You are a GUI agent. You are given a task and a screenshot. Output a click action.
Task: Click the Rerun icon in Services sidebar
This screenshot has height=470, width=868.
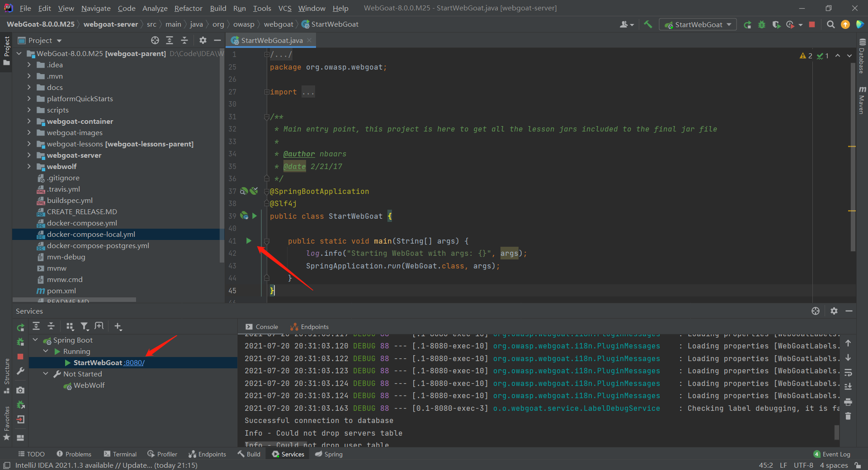click(x=20, y=328)
